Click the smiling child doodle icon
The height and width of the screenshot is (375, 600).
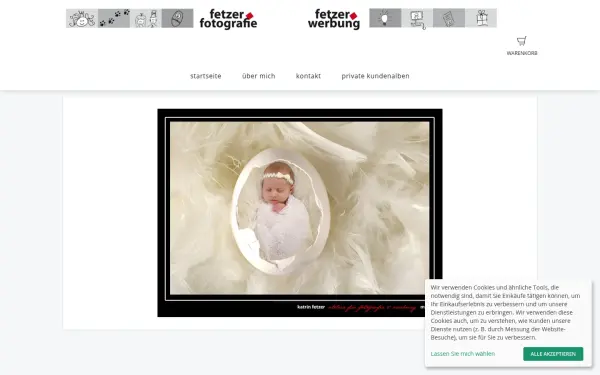coord(82,18)
